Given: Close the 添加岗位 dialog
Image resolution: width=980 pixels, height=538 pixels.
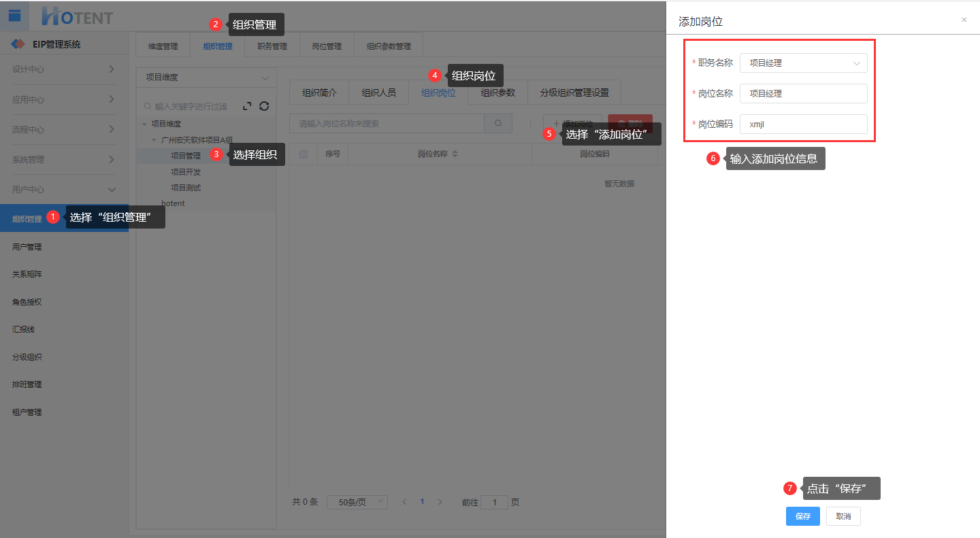Looking at the screenshot, I should pyautogui.click(x=964, y=20).
